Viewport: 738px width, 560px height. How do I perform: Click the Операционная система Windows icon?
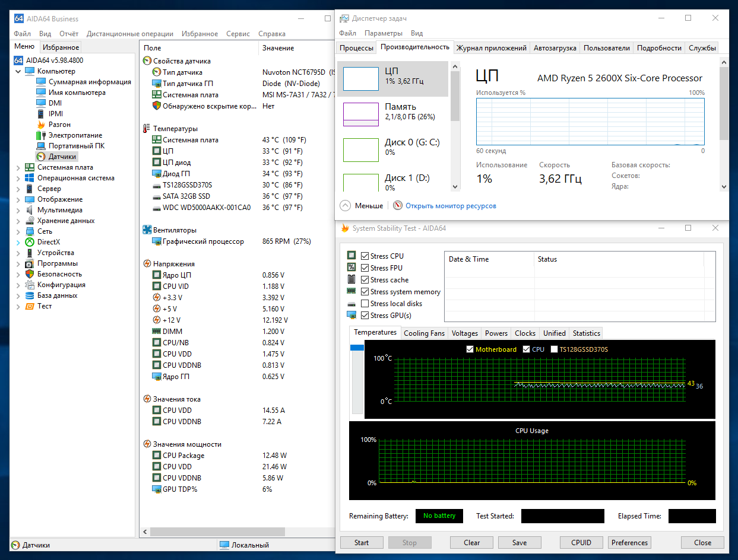pyautogui.click(x=30, y=178)
